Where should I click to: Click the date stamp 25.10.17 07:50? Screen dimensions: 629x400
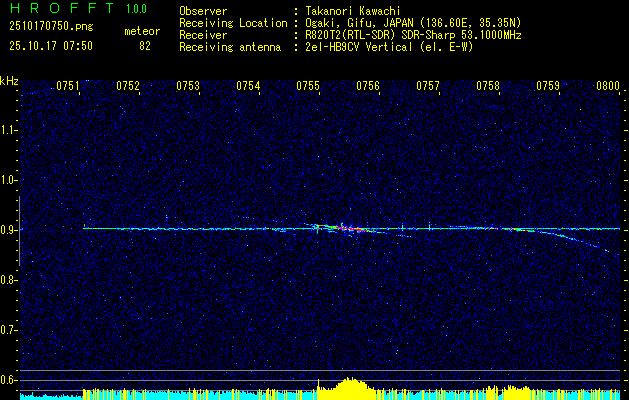coord(51,46)
